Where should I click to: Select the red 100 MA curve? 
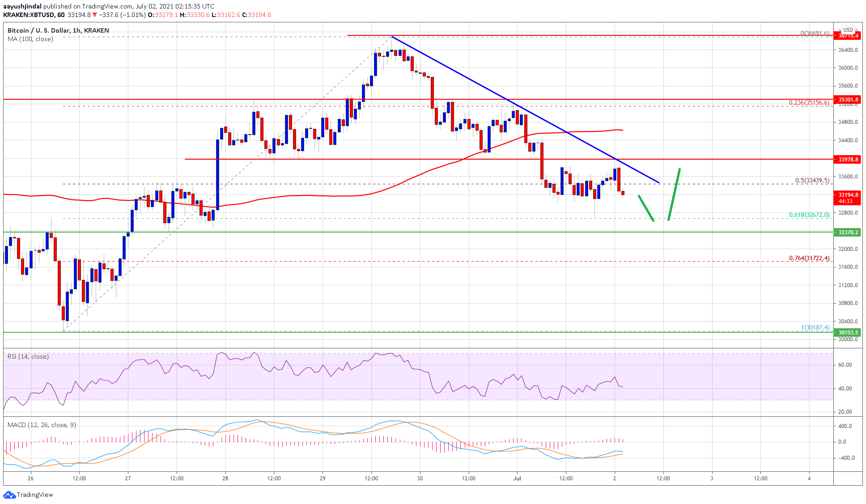[x=313, y=195]
